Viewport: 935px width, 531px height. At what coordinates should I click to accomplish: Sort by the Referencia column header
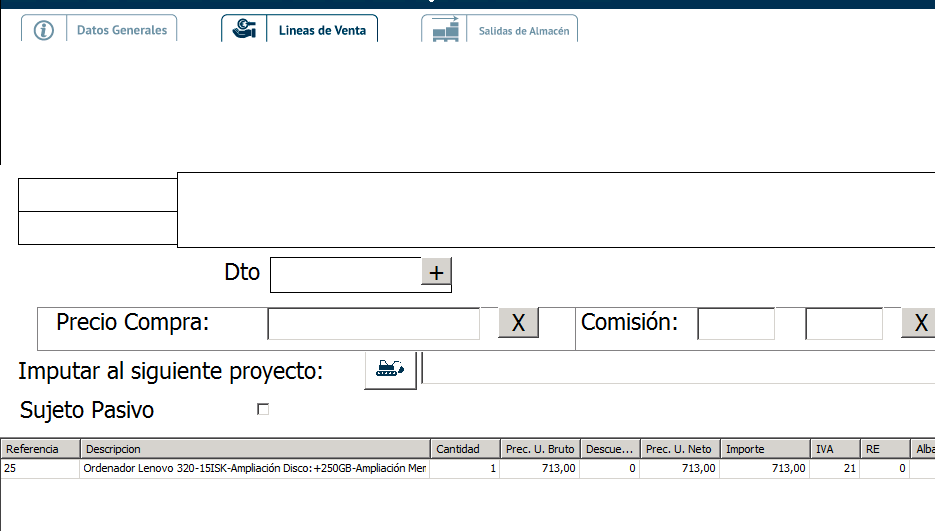[x=40, y=449]
